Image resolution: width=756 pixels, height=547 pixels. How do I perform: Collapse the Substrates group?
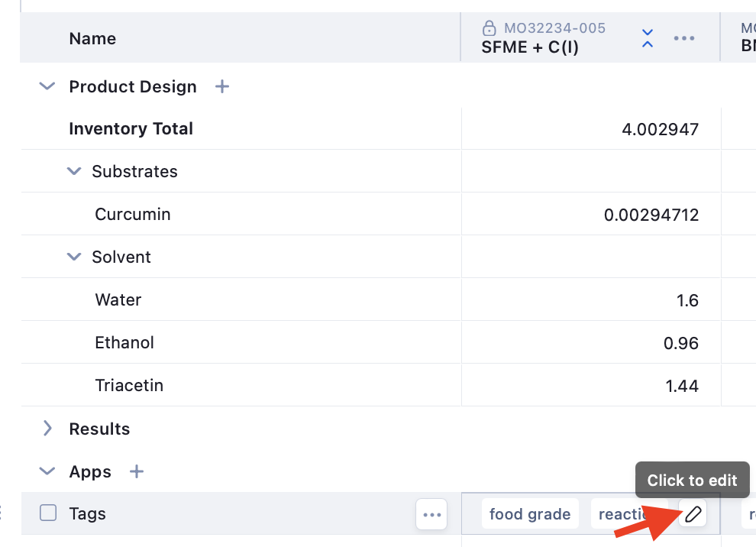74,171
